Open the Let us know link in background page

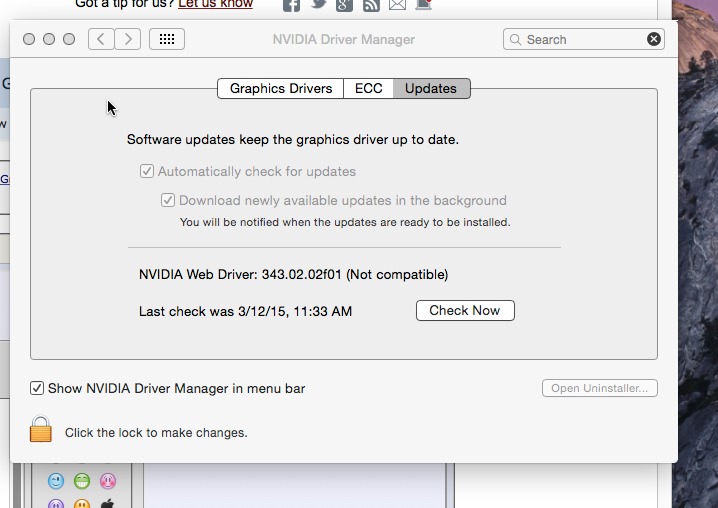[215, 4]
